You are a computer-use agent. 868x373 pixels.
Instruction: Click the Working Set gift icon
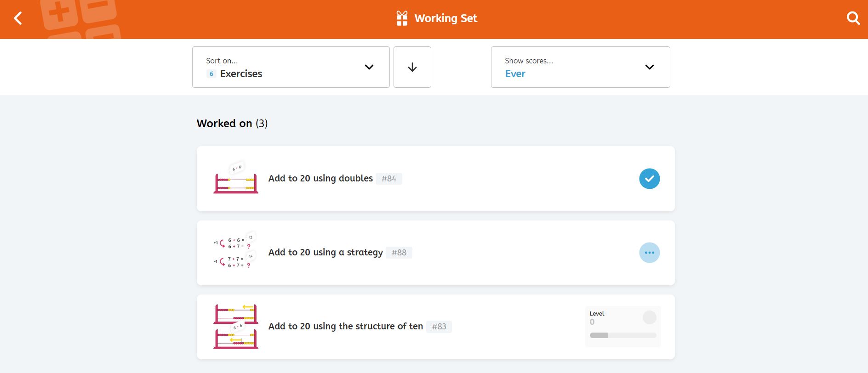402,18
